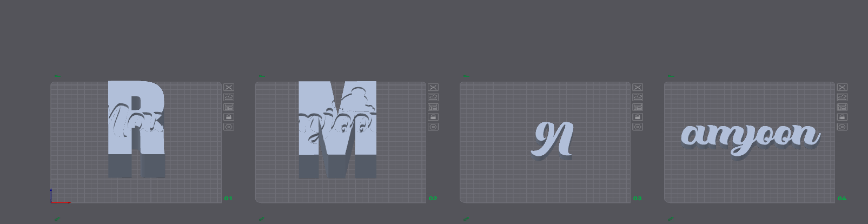The image size is (868, 224).
Task: Open plate settings for plate 01
Action: 229,127
